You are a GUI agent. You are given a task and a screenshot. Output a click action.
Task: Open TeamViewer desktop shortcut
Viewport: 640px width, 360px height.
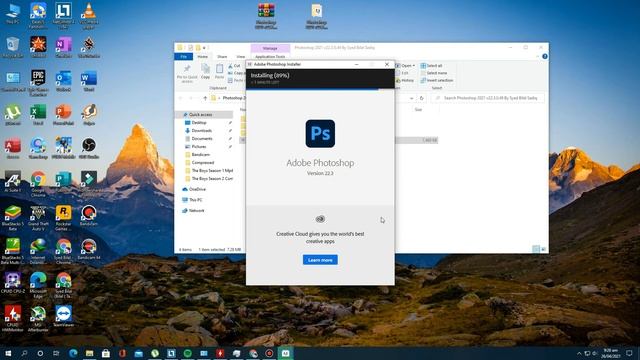pos(63,317)
